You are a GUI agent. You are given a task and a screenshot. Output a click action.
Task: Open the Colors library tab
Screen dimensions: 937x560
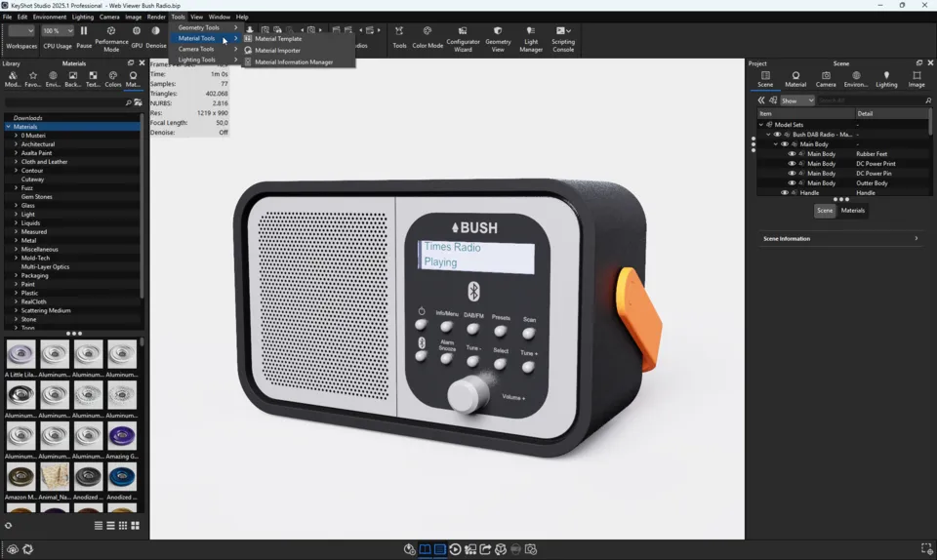click(113, 79)
